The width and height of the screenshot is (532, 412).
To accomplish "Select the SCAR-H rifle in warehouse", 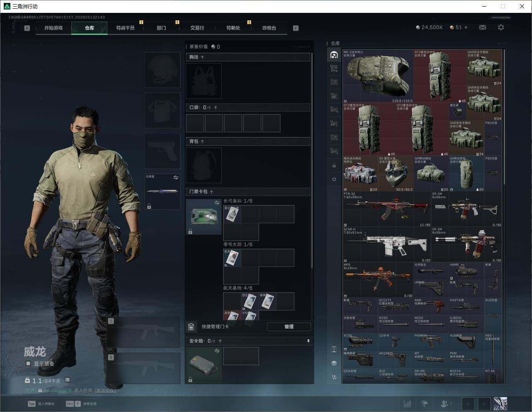I will (x=387, y=245).
